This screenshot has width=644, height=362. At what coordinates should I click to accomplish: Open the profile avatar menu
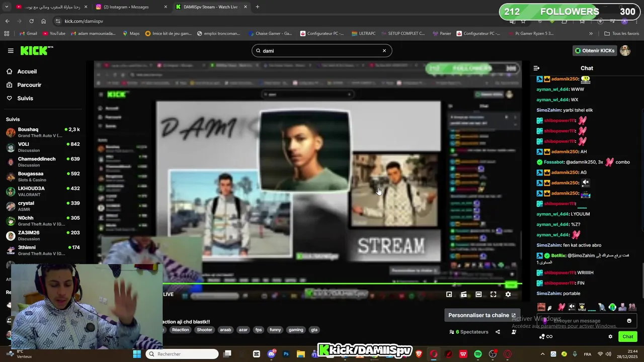pos(625,51)
